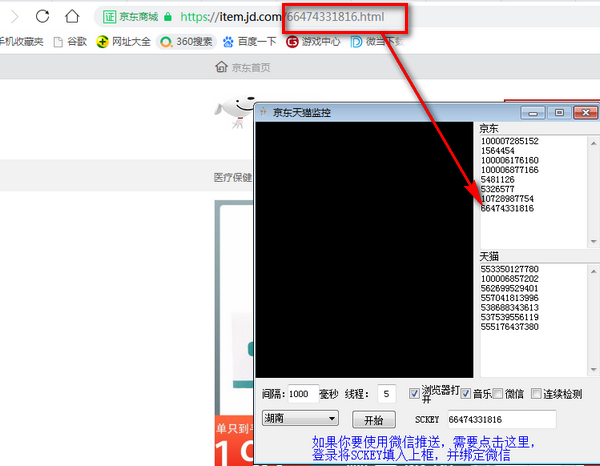
Task: Click the green certificate badge icon
Action: tap(109, 17)
